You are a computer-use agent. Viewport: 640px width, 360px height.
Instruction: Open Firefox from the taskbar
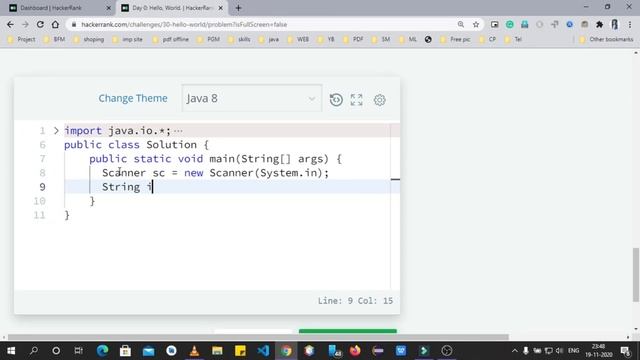355,351
